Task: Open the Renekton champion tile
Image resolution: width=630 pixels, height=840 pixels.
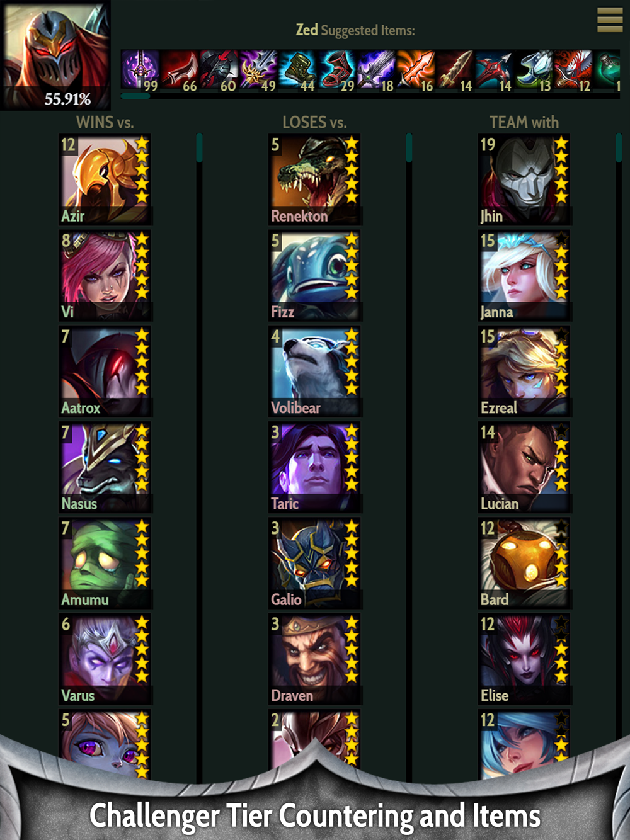Action: coord(315,179)
